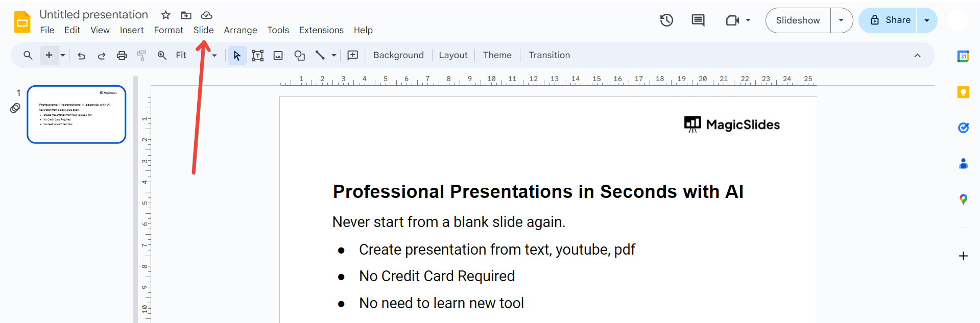
Task: Star the Untitled presentation
Action: [165, 15]
